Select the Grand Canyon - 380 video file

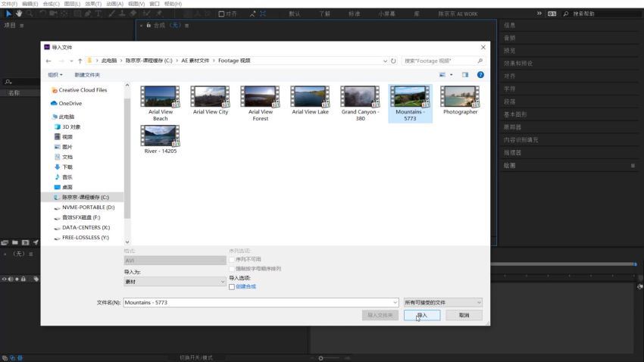coord(360,104)
